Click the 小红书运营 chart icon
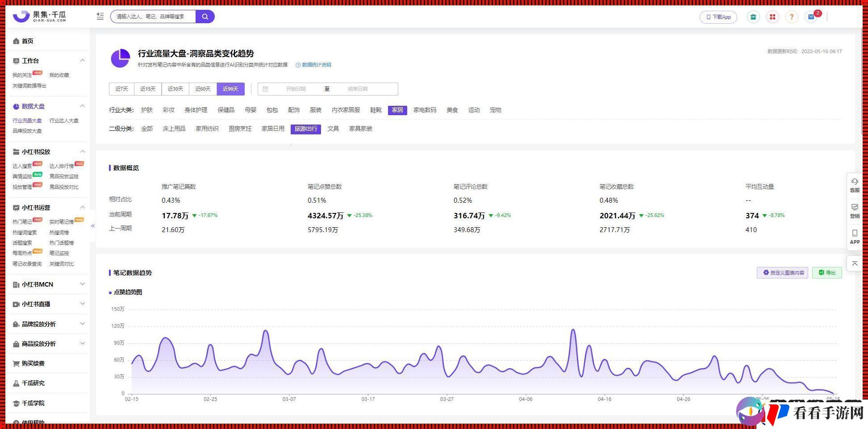The image size is (868, 429). (x=16, y=208)
